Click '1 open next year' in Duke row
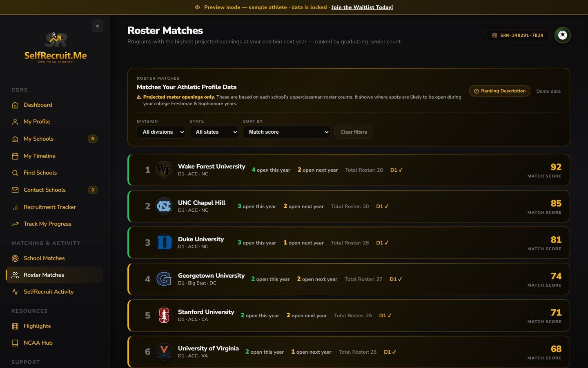Viewport: 588px width, 368px height. pyautogui.click(x=304, y=243)
